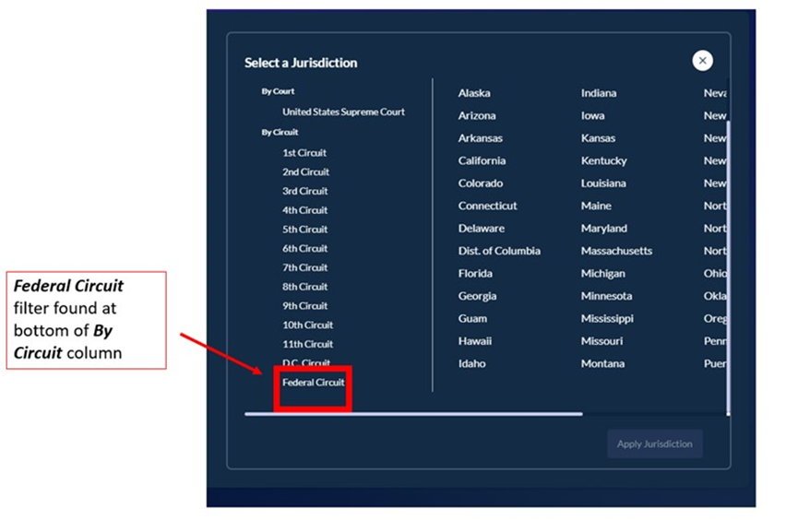Select Indiana jurisdiction
The width and height of the screenshot is (786, 532).
(599, 93)
